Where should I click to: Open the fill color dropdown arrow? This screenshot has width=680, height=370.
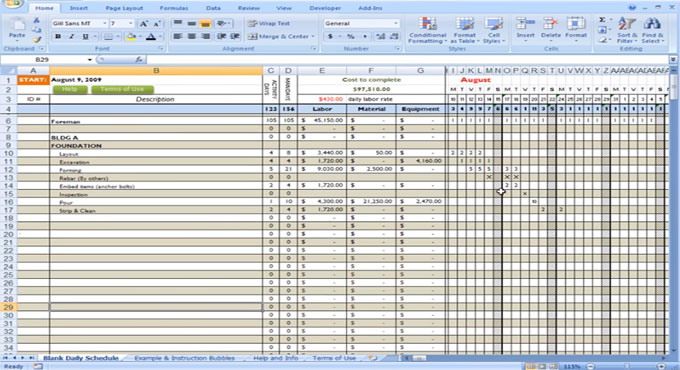[140, 37]
